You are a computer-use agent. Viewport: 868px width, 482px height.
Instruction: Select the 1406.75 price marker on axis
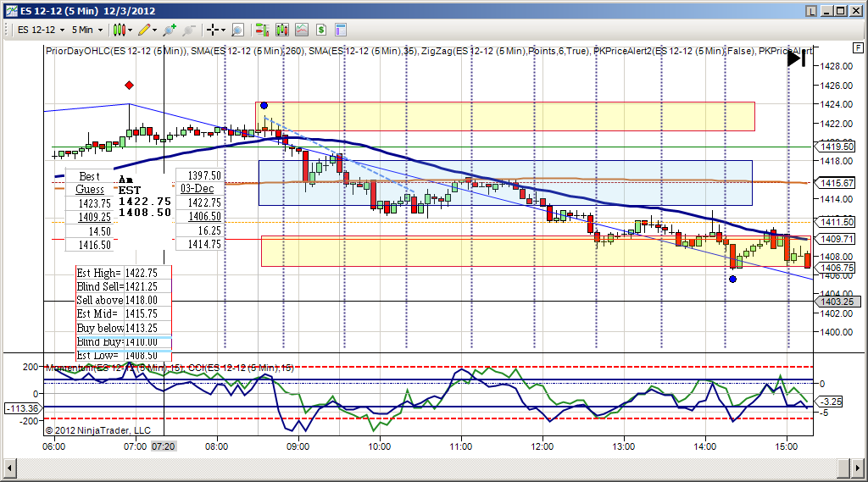tap(837, 268)
